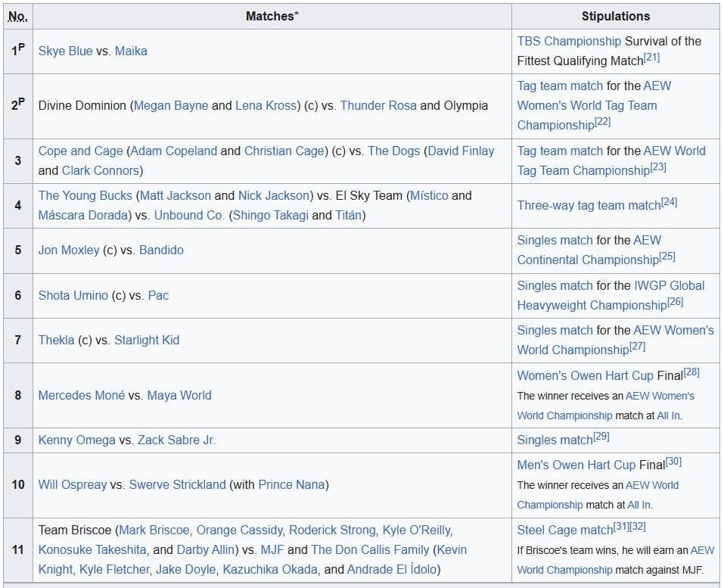Image resolution: width=724 pixels, height=588 pixels.
Task: Follow the Nick Jackson link
Action: pyautogui.click(x=273, y=196)
